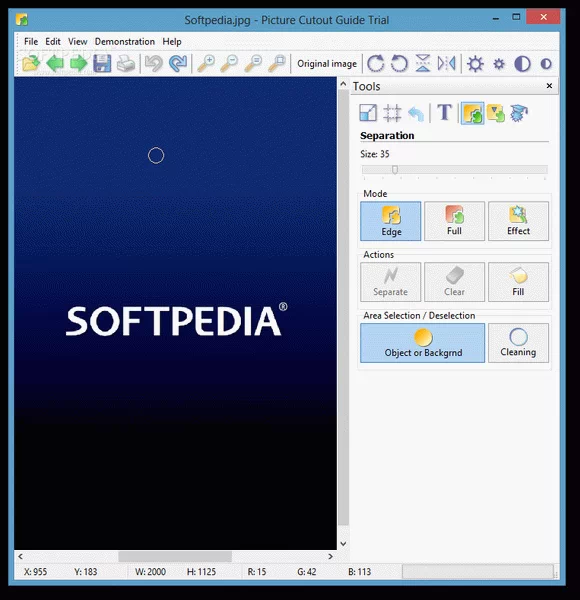Click the Fill action button
This screenshot has width=580, height=600.
[x=518, y=282]
